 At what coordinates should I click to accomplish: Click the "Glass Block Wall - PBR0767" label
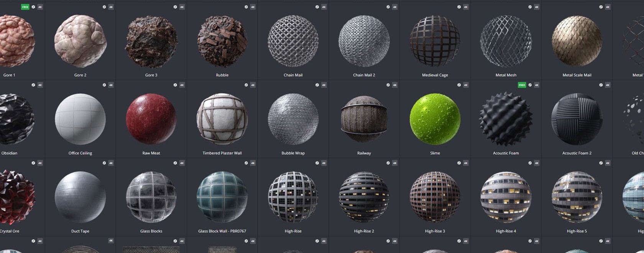point(222,231)
